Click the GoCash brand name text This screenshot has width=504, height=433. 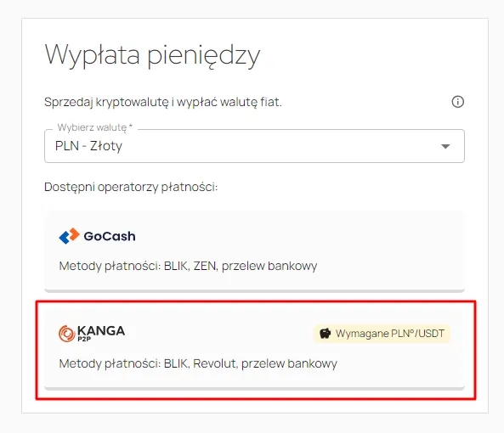110,236
